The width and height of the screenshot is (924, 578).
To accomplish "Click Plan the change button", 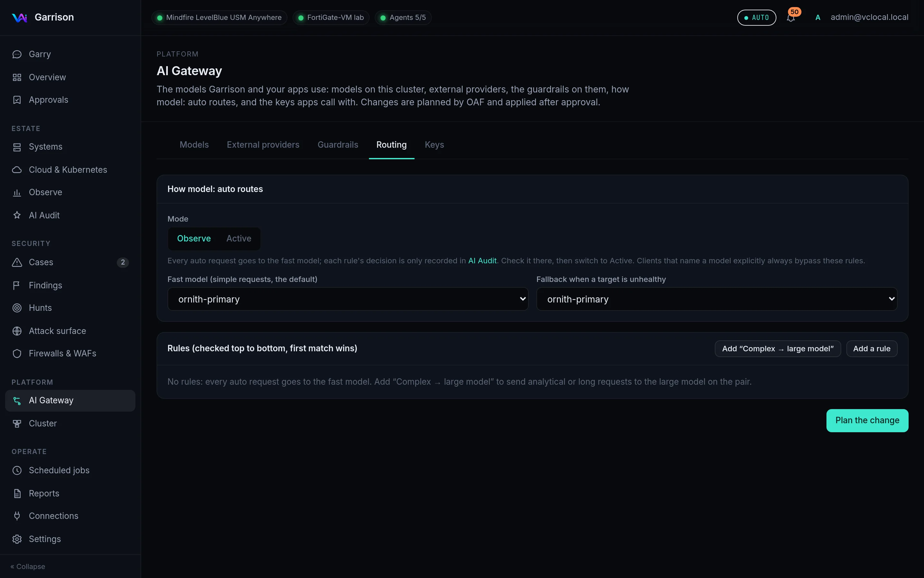I will pyautogui.click(x=867, y=421).
